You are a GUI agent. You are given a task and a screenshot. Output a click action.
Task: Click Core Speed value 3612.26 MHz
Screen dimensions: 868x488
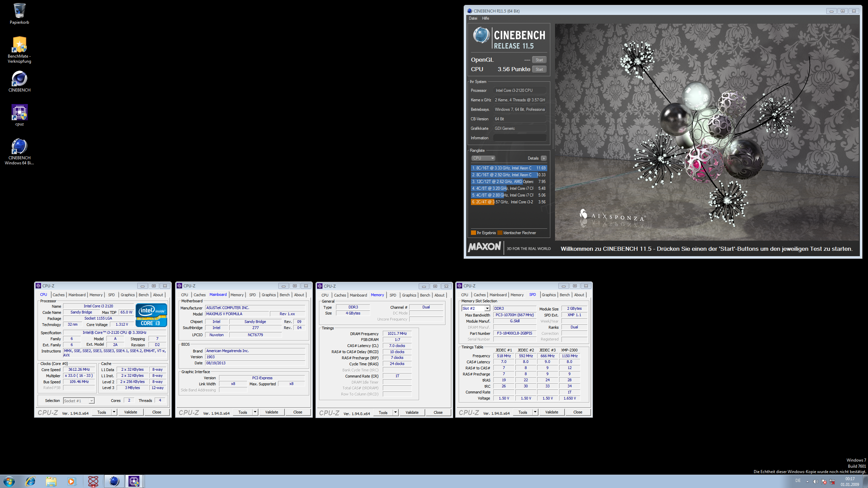coord(79,370)
